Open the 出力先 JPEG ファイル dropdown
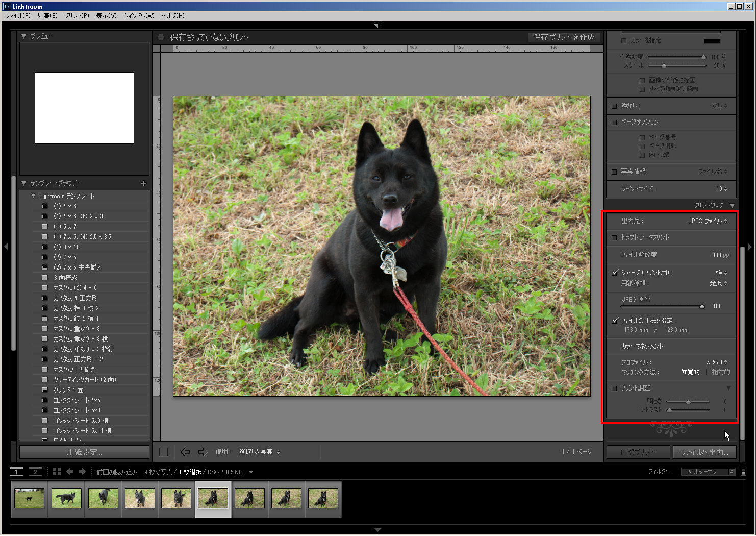 [708, 221]
